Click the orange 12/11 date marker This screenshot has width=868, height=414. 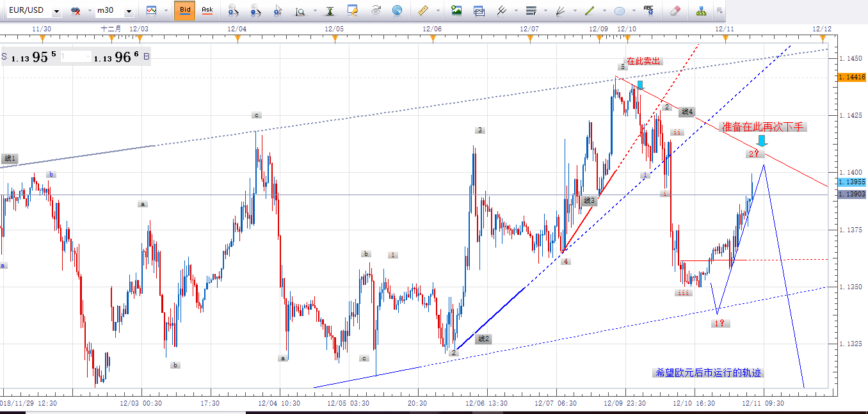pos(725,39)
